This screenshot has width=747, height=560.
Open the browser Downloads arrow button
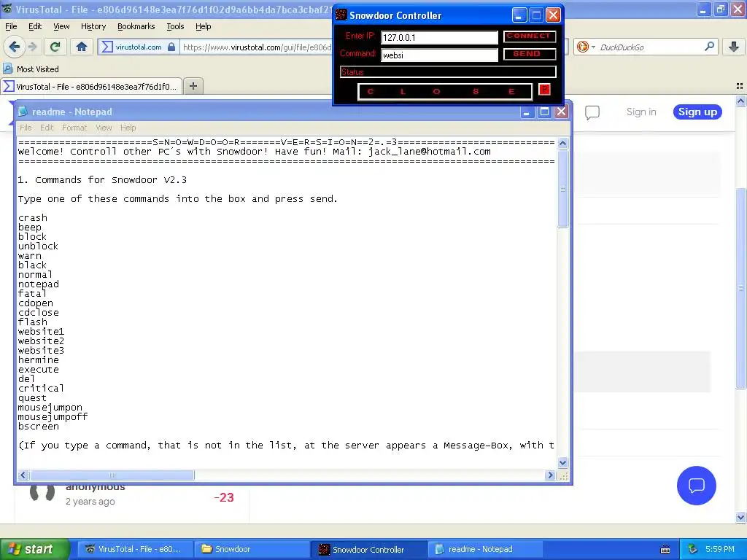tap(734, 47)
